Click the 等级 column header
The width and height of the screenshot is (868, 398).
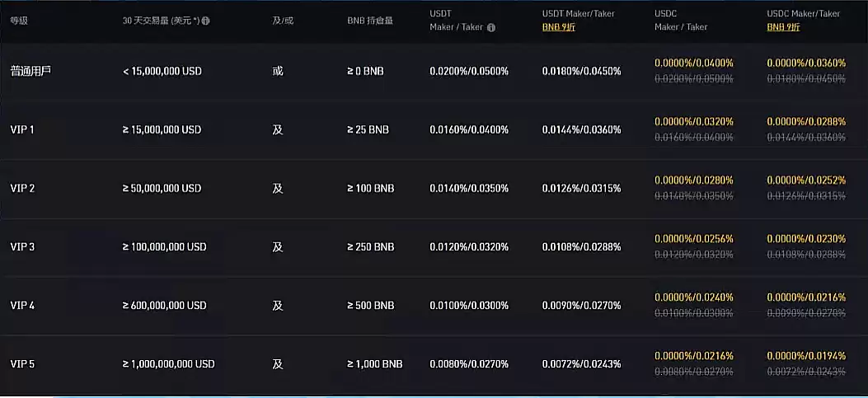19,21
